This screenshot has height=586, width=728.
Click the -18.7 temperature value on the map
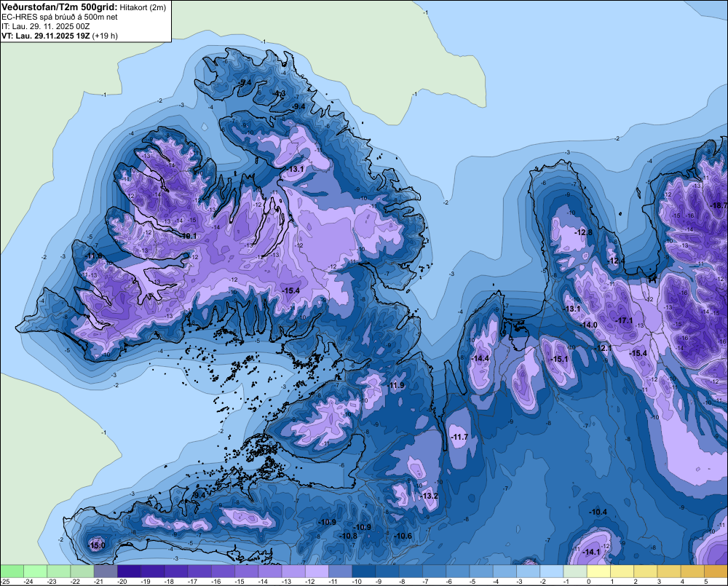pos(720,205)
